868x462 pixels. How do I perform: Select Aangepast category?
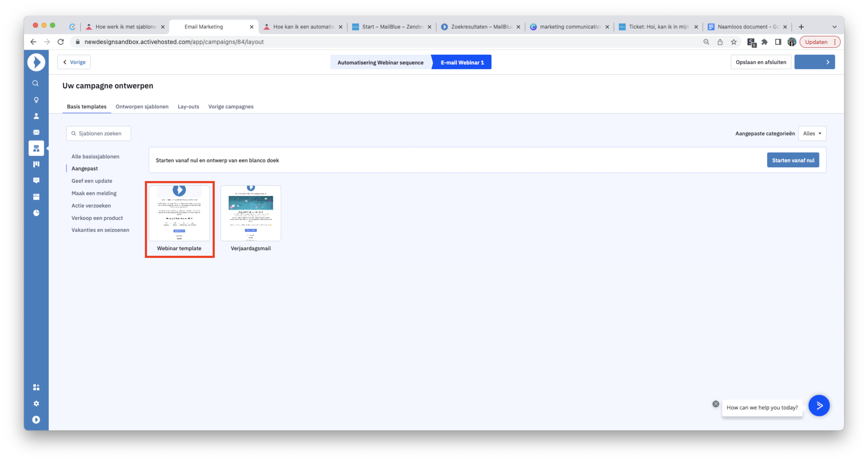(85, 168)
